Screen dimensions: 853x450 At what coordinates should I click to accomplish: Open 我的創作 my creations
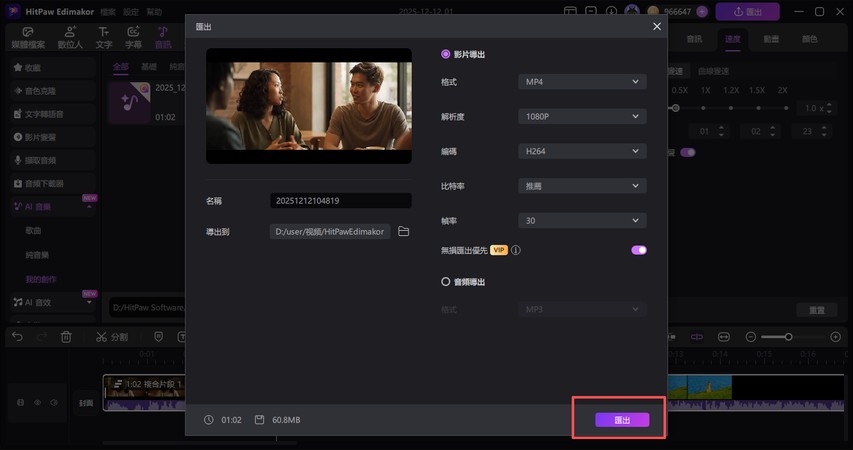[x=40, y=279]
